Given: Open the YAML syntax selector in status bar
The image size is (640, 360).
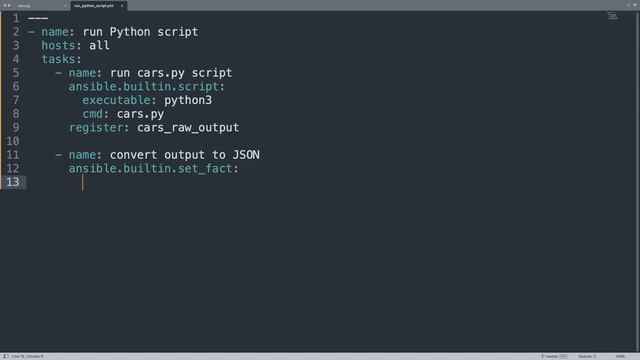Looking at the screenshot, I should click(620, 356).
